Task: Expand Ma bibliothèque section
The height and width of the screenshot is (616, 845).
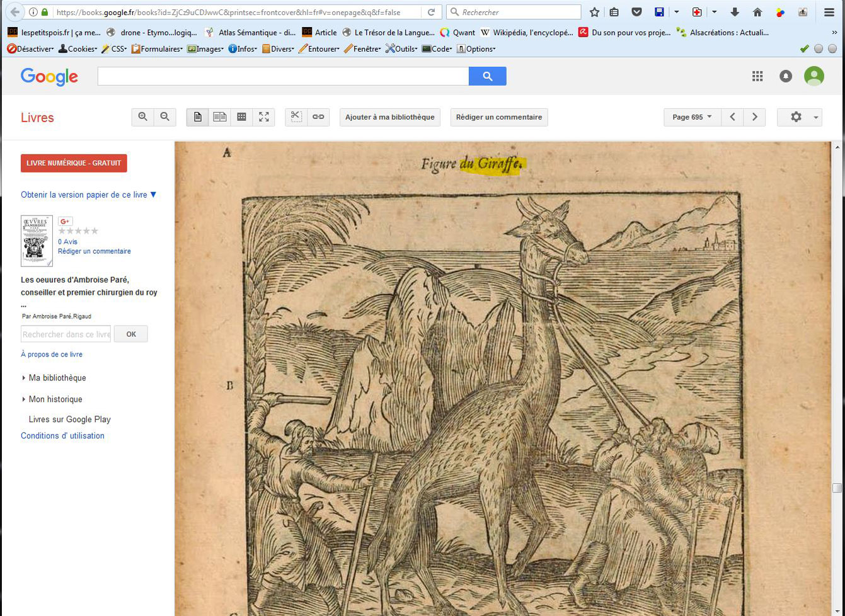Action: click(57, 378)
